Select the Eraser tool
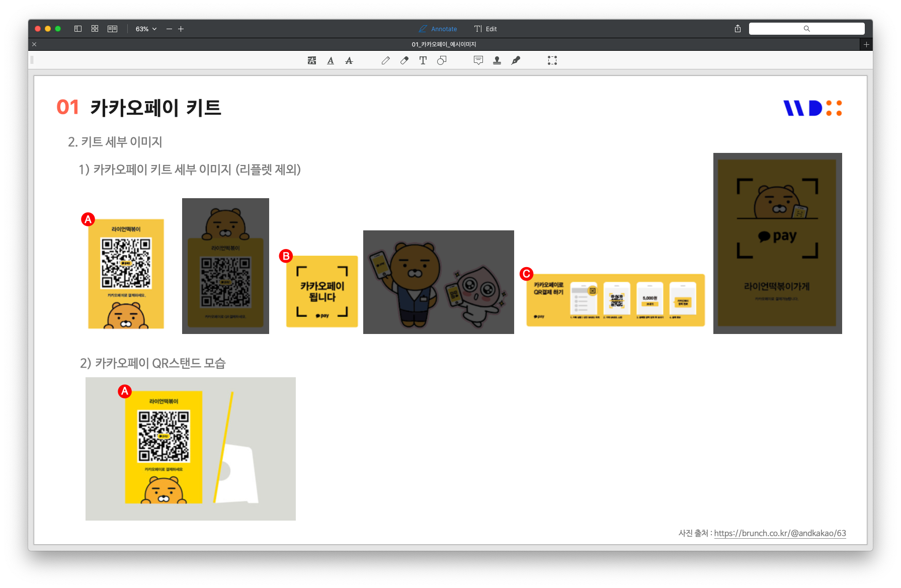 coord(404,60)
